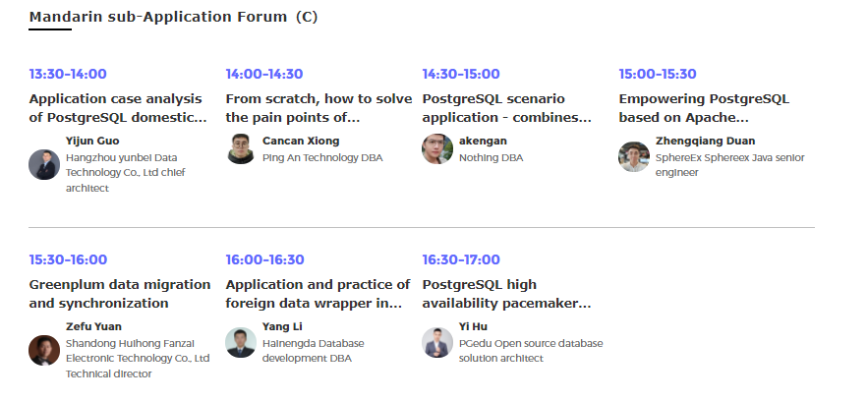Select speaker name Zefu Yuan
The width and height of the screenshot is (868, 401).
(93, 327)
